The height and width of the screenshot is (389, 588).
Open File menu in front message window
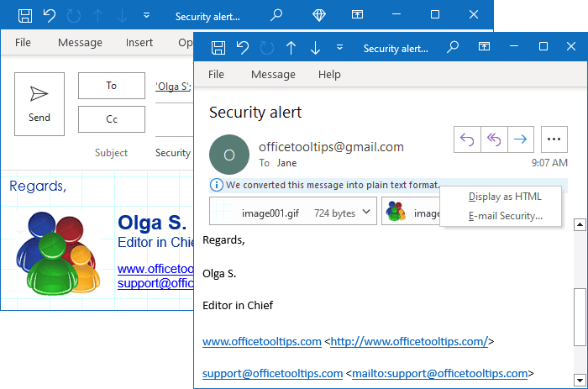[216, 74]
